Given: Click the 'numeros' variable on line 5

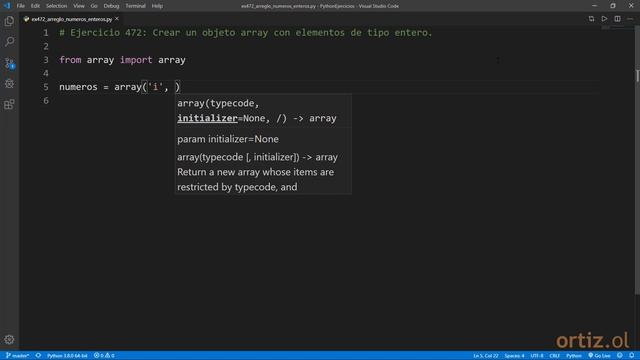Looking at the screenshot, I should 78,87.
